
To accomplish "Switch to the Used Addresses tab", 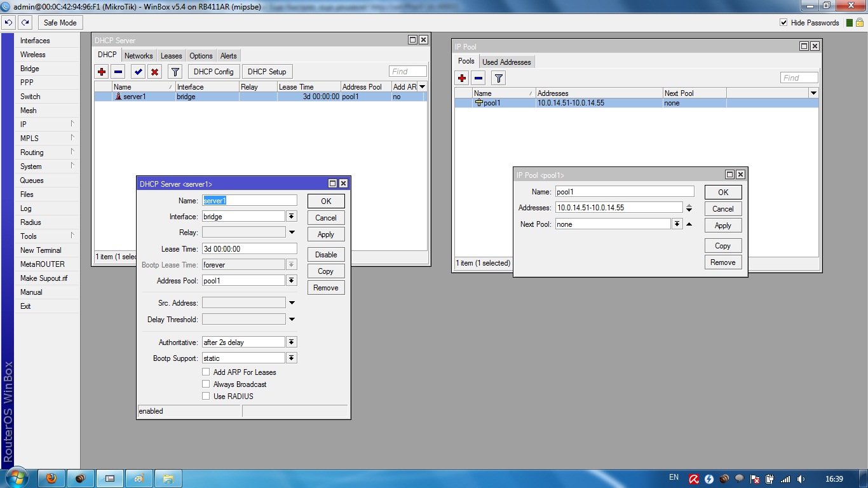I will point(506,62).
